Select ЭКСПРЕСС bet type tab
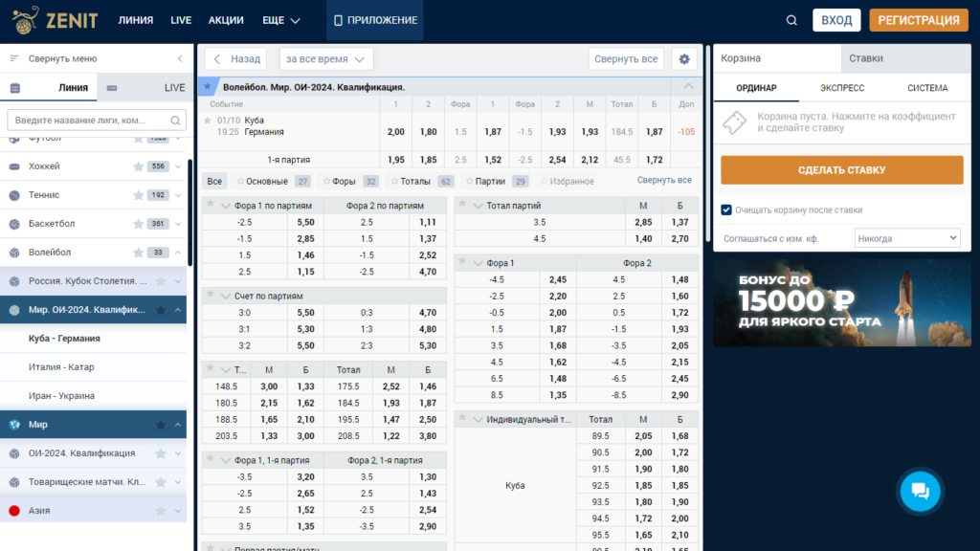The height and width of the screenshot is (551, 980). pyautogui.click(x=842, y=88)
